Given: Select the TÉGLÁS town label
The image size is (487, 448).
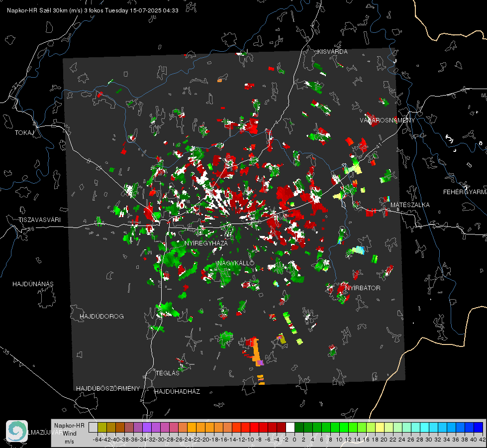Looking at the screenshot, I should click(x=168, y=373).
